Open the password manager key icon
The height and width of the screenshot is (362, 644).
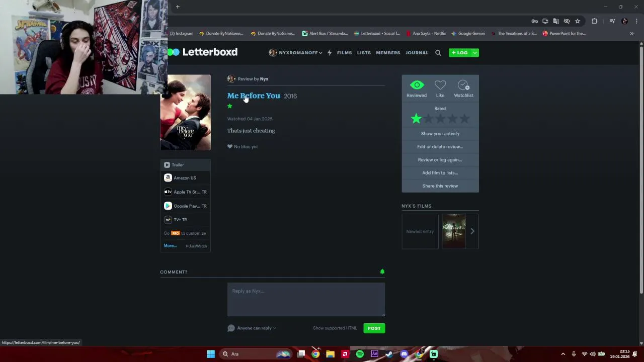[535, 21]
